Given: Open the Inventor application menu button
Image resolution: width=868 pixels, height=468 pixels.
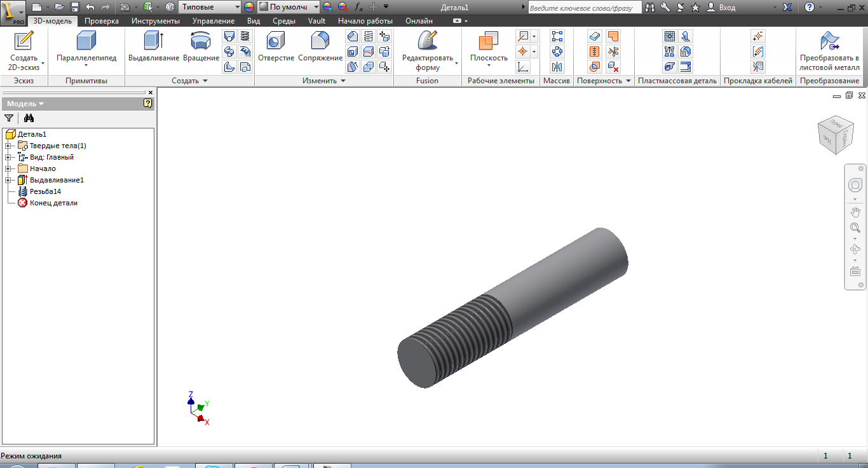Looking at the screenshot, I should (x=13, y=12).
